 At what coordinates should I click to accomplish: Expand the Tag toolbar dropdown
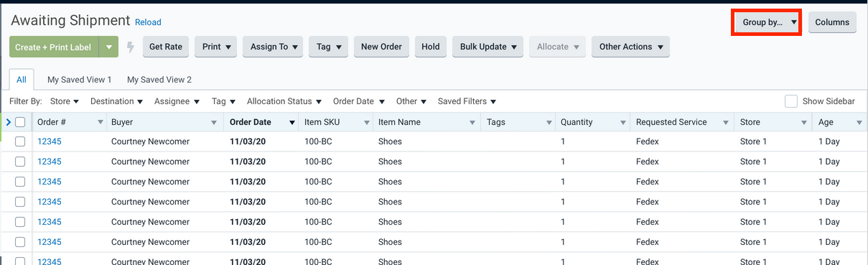[x=329, y=47]
